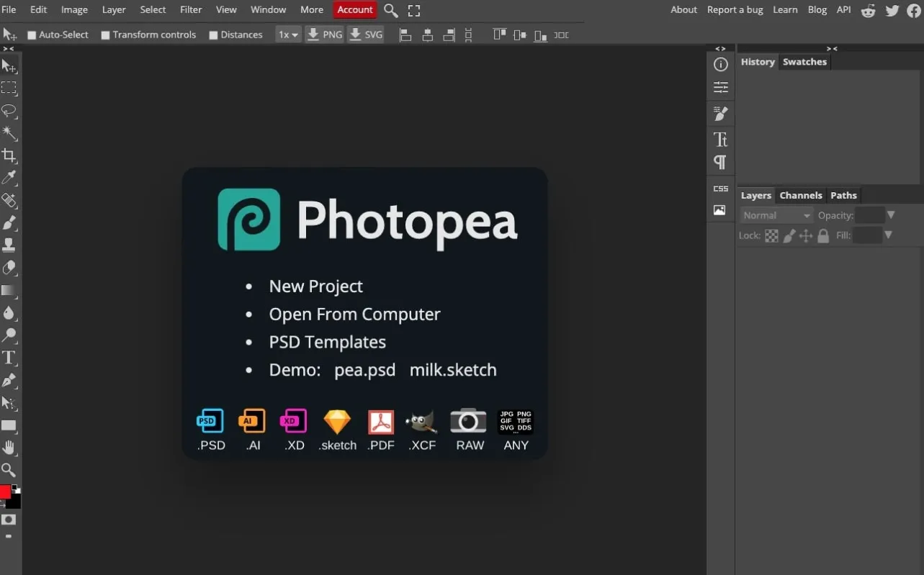Select the Lasso tool
924x575 pixels.
(x=9, y=111)
